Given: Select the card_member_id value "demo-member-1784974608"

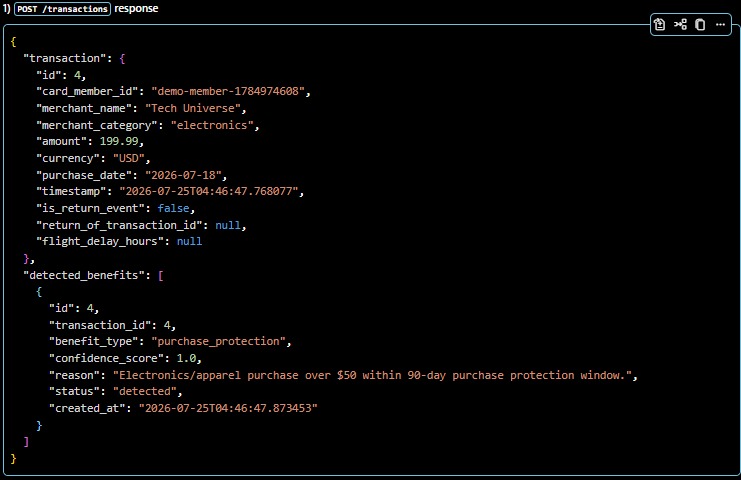Looking at the screenshot, I should click(228, 91).
